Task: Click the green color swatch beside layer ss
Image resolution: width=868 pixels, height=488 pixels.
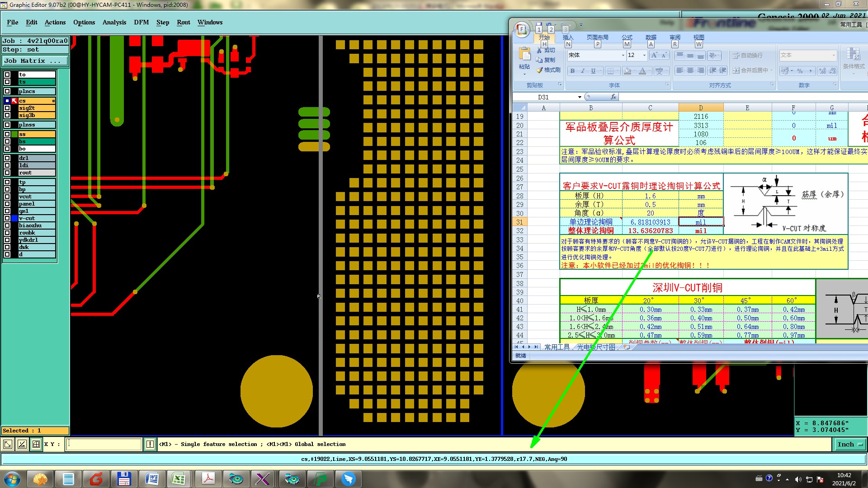Action: pos(14,134)
